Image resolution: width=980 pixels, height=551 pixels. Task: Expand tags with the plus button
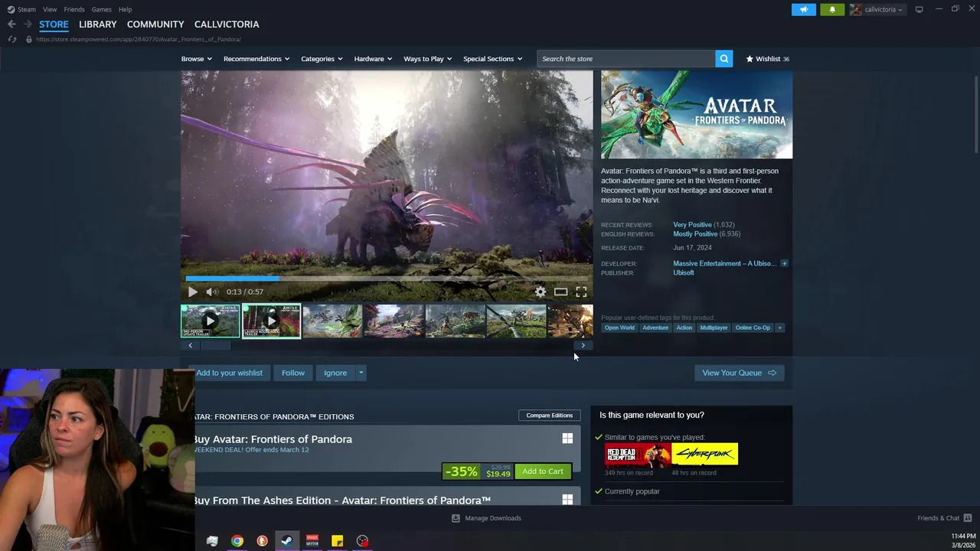779,328
